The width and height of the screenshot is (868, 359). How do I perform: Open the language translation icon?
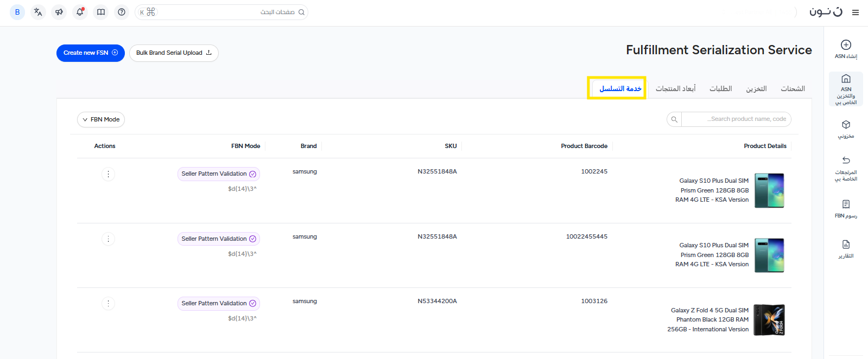38,12
